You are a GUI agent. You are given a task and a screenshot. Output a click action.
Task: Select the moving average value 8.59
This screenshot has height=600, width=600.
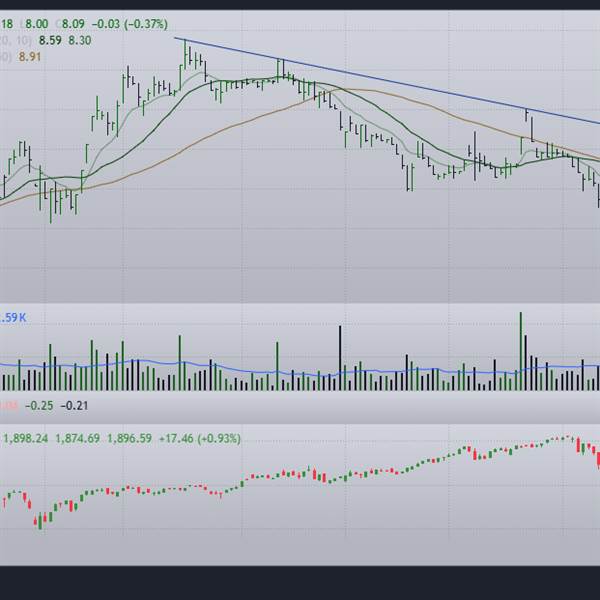(x=50, y=41)
